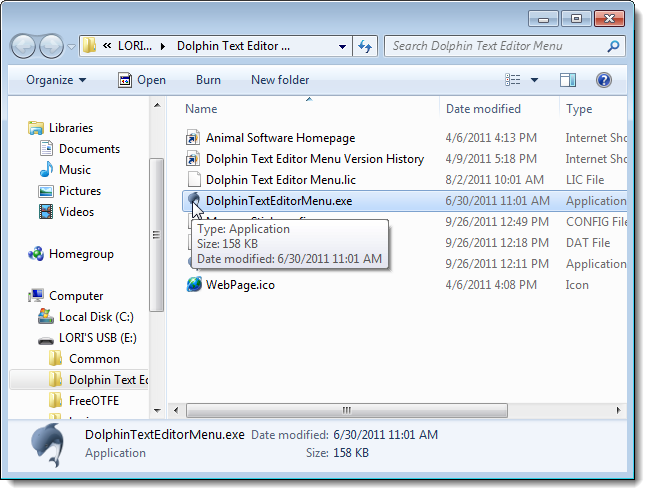
Task: Click the Refresh button beside address bar
Action: pos(365,46)
